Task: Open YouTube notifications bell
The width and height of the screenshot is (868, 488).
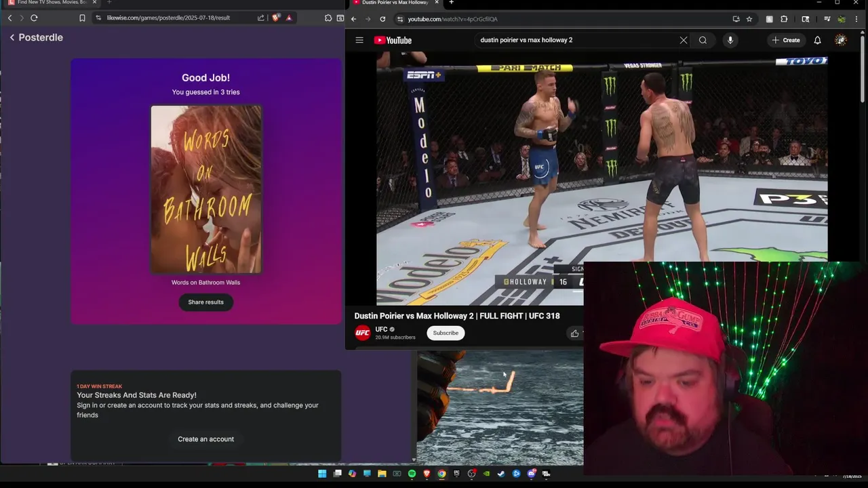Action: (817, 40)
